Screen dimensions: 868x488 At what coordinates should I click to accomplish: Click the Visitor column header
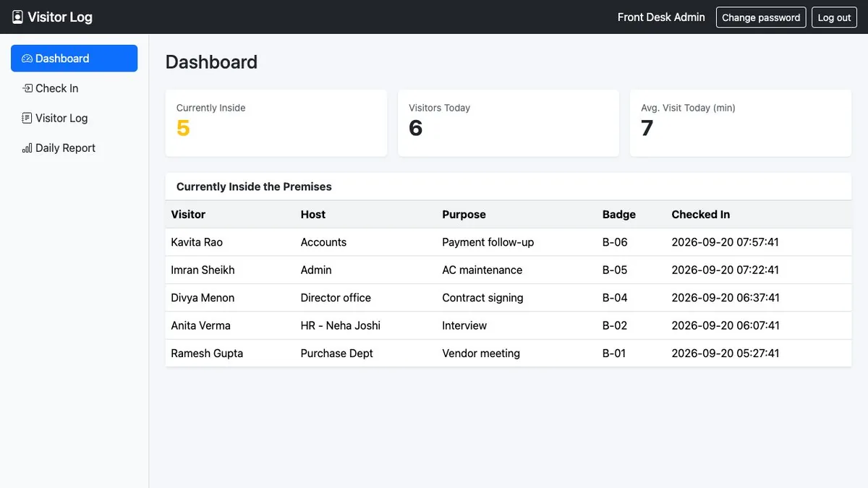pyautogui.click(x=188, y=215)
